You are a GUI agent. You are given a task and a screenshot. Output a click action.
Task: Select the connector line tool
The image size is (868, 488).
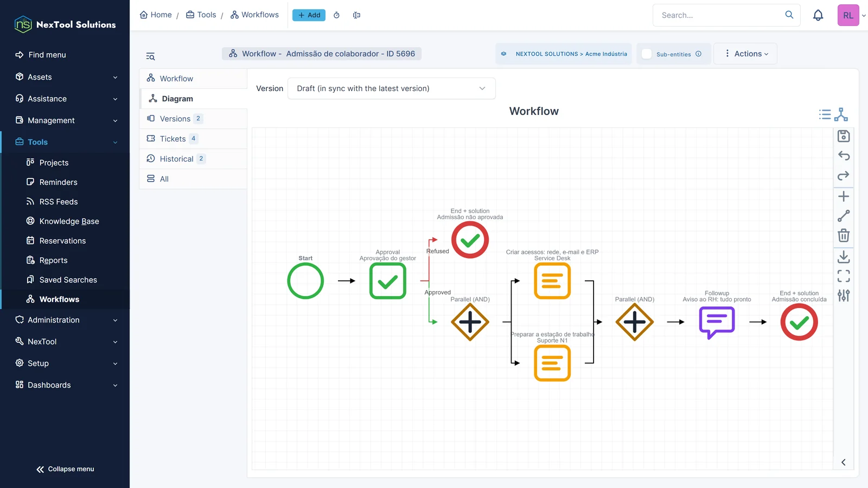pos(844,216)
